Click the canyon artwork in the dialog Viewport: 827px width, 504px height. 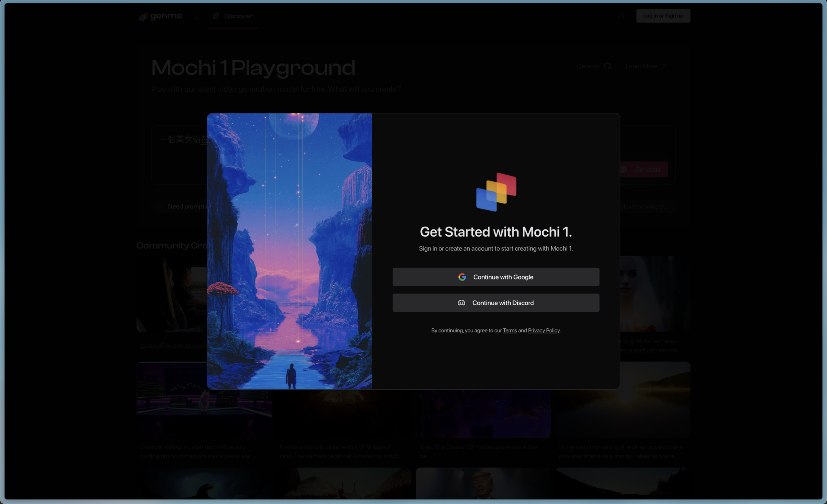(x=290, y=250)
